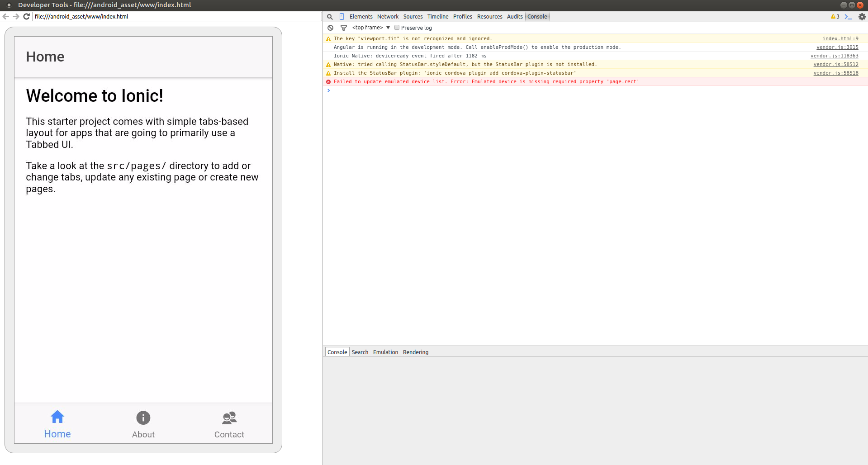Open the index.html:9 source link
The image size is (868, 465).
tap(840, 39)
